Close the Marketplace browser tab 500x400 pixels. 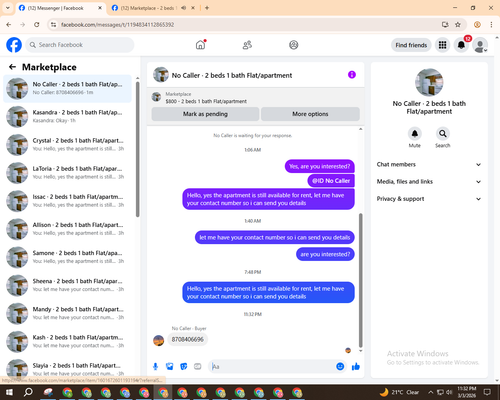pos(193,8)
